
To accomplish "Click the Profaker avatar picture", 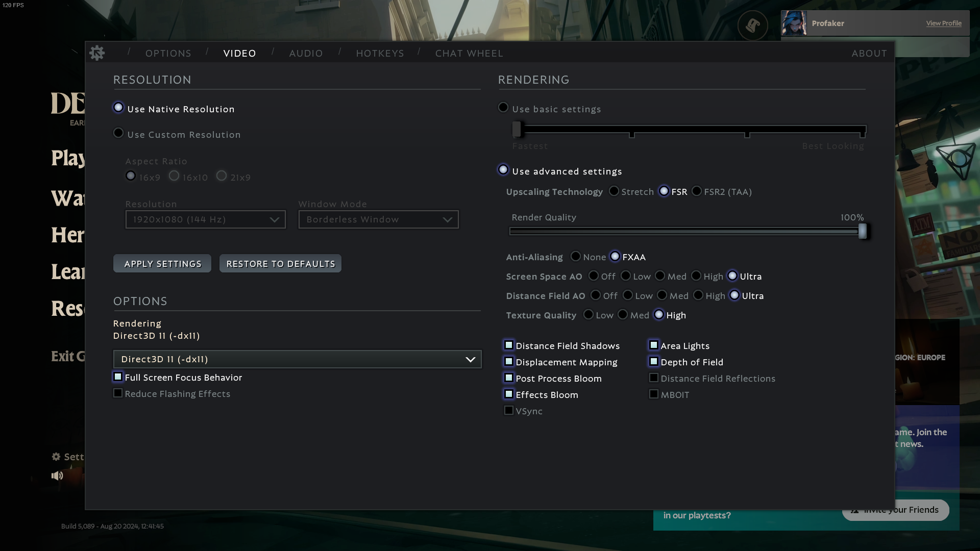I will [x=794, y=23].
